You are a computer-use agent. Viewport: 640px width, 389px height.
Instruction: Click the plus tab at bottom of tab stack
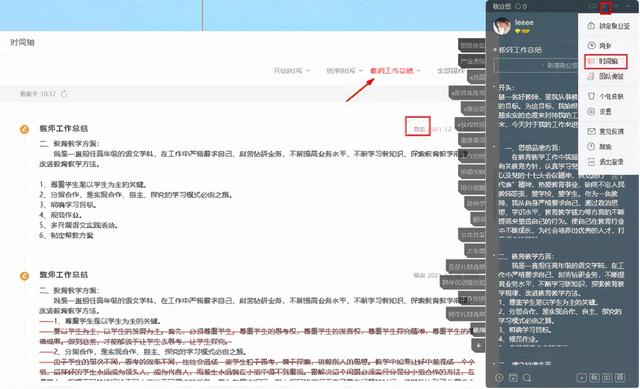coord(478,346)
